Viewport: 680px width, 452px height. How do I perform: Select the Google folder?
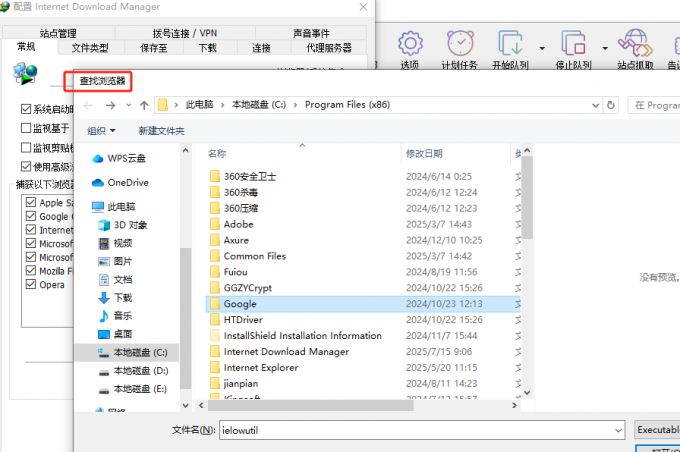[x=363, y=304]
